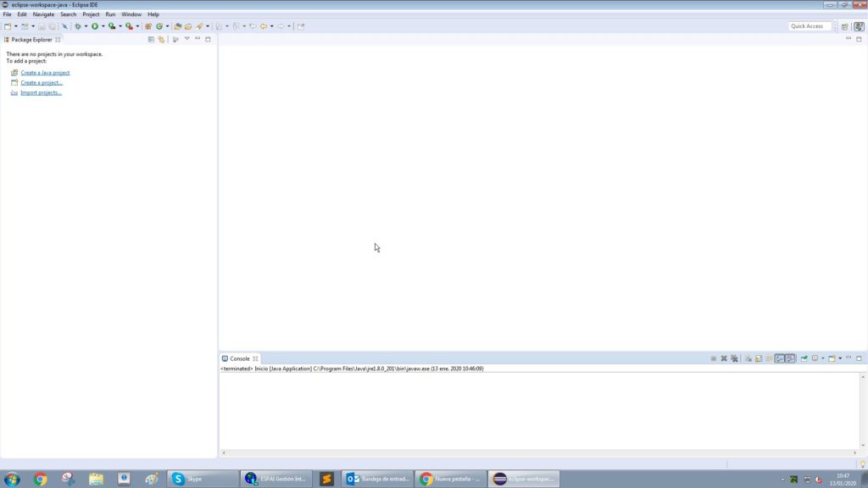
Task: Open the Project menu
Action: [x=91, y=14]
